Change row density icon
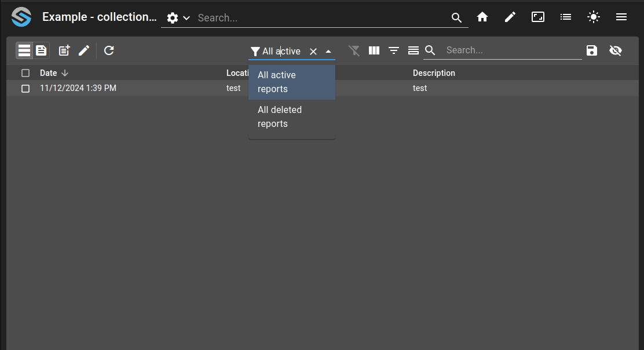Screen dimensions: 644x350 coord(414,50)
